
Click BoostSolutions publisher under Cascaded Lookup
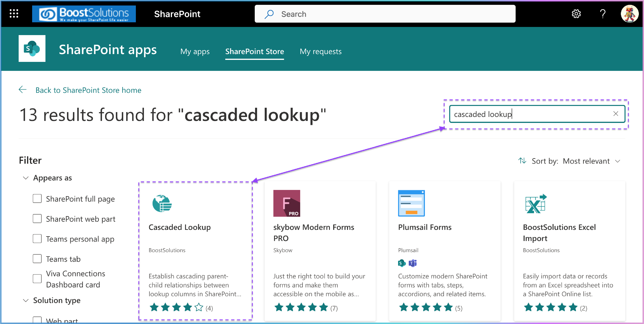tap(167, 250)
